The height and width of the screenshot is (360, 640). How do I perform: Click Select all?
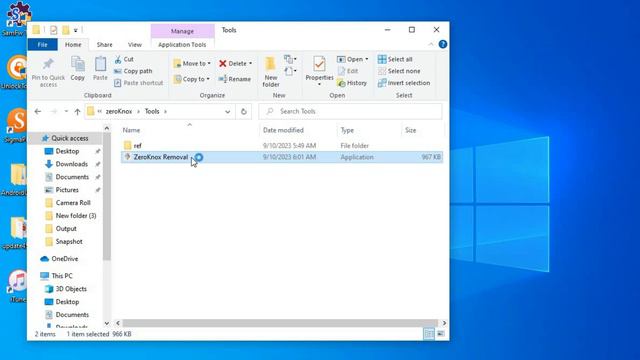(395, 59)
